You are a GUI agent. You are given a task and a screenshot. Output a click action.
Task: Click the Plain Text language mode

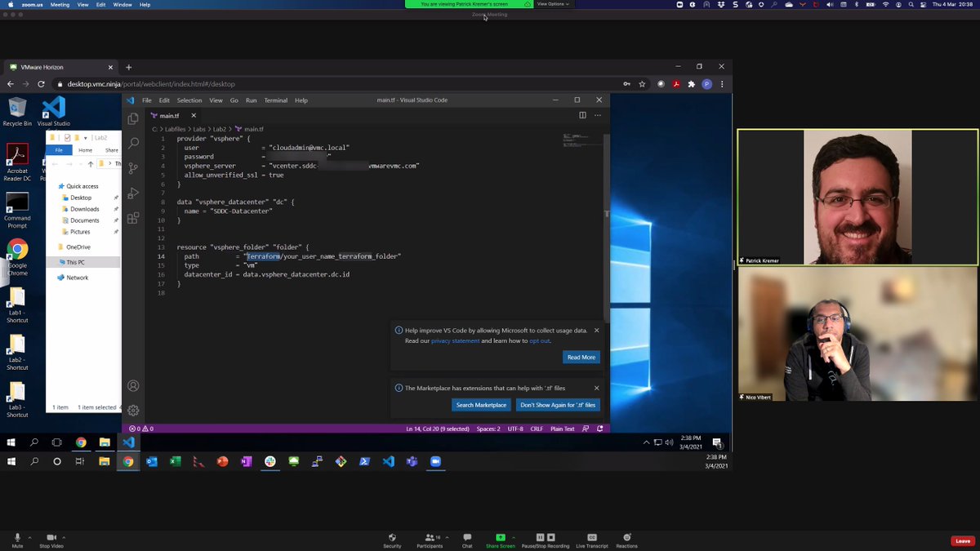(x=562, y=429)
